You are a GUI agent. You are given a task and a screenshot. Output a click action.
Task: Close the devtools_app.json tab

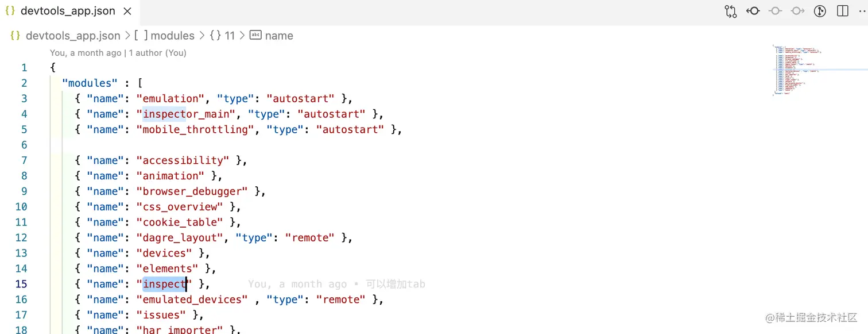pyautogui.click(x=127, y=11)
